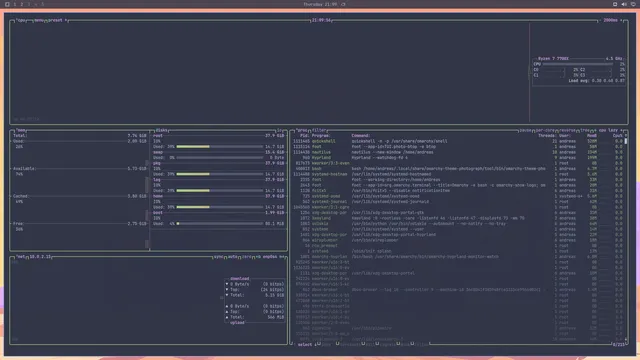Screen dimensions: 640x360
Task: Select the dbus-broker process row
Action: (x=458, y=290)
